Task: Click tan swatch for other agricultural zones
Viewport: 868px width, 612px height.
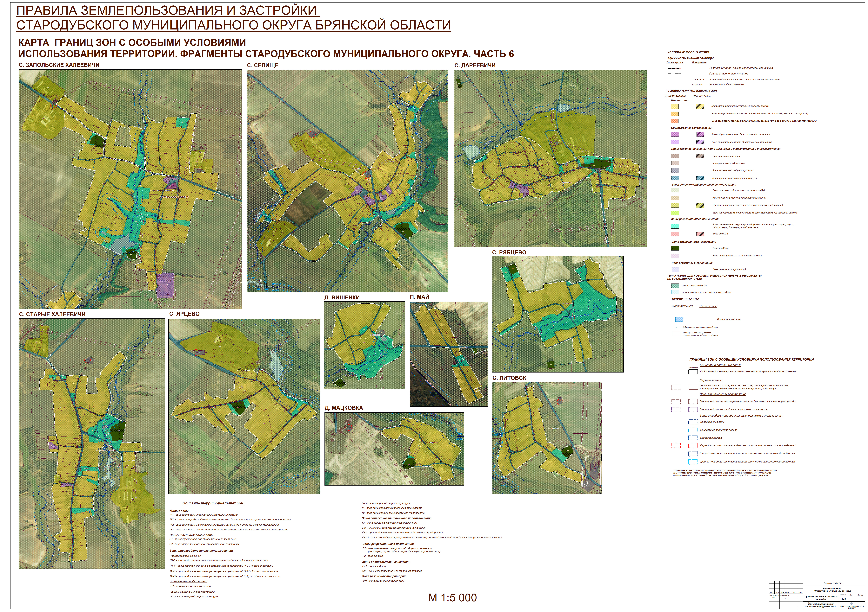Action: (675, 198)
